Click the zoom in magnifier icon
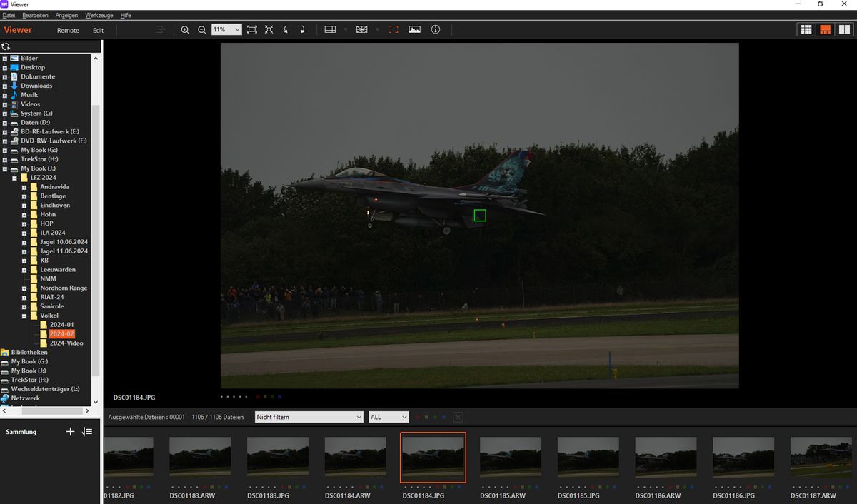Image resolution: width=857 pixels, height=504 pixels. click(185, 30)
